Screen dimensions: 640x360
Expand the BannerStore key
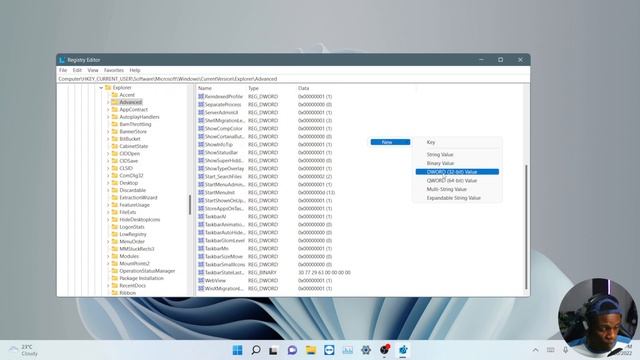point(108,131)
